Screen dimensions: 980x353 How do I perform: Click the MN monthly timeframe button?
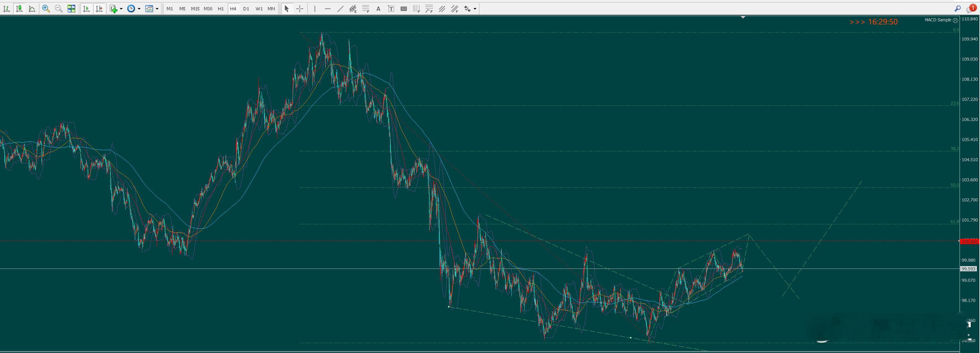[271, 8]
